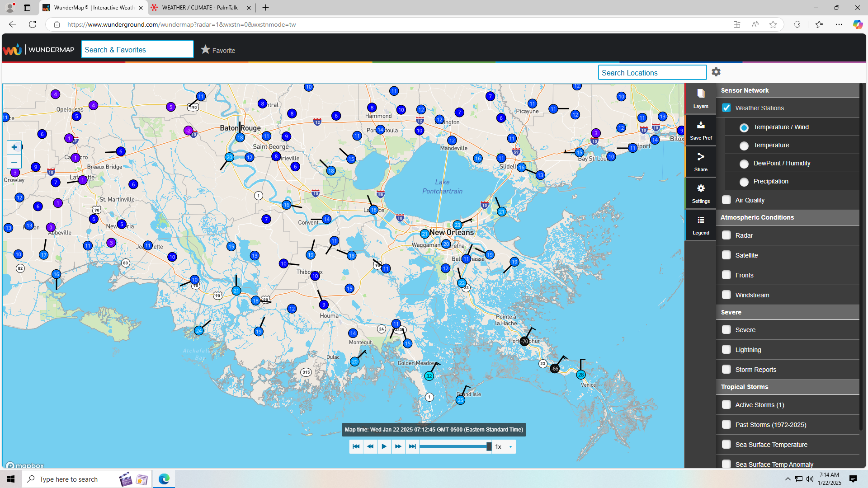Image resolution: width=868 pixels, height=488 pixels.
Task: Open the Share panel icon
Action: point(701,162)
